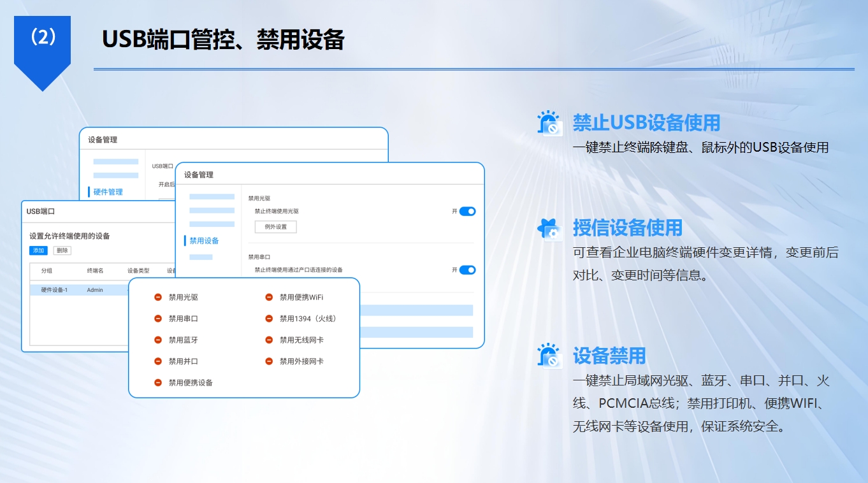Click the 禁止终端使用通过产口语连接的设备 label

[298, 270]
